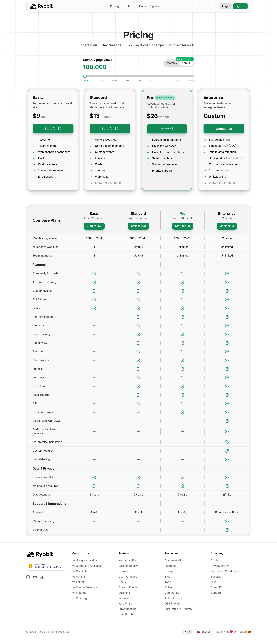Switch billing to Monthly
277x644 pixels.
tap(172, 63)
